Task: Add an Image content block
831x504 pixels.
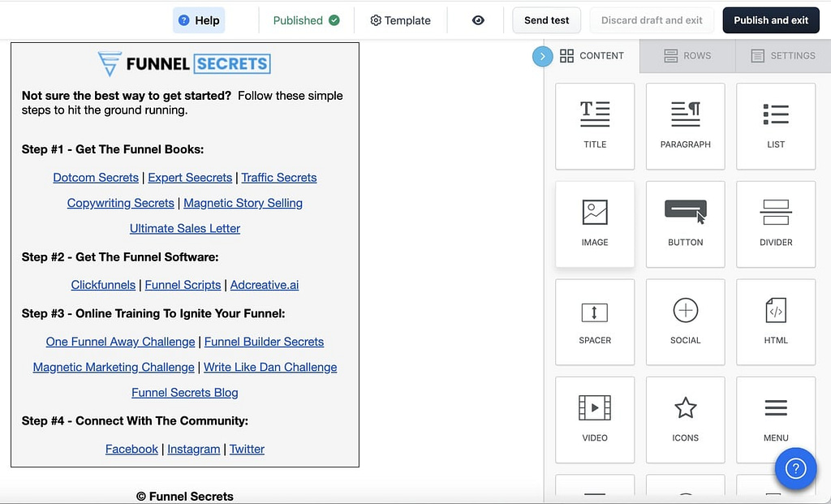Action: (x=595, y=224)
